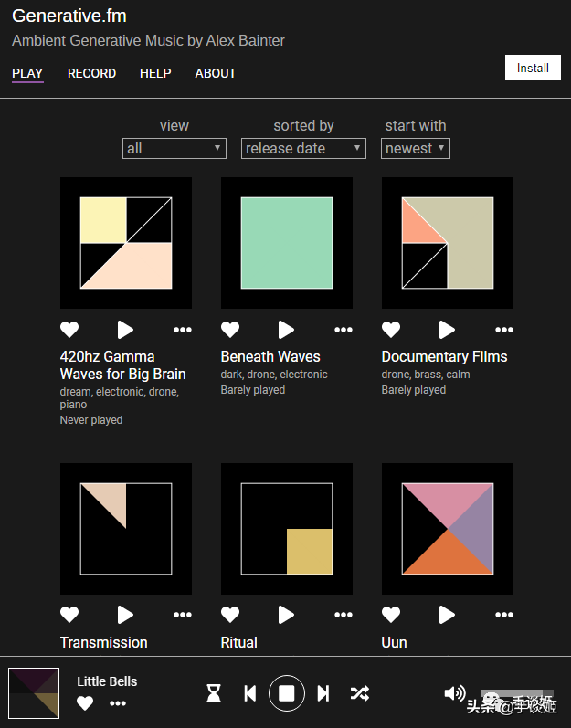571x728 pixels.
Task: Play the Documentary Films piece
Action: click(447, 330)
